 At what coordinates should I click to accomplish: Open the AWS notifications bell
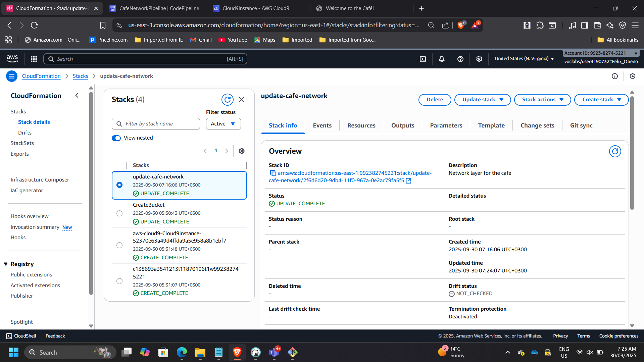[x=442, y=59]
